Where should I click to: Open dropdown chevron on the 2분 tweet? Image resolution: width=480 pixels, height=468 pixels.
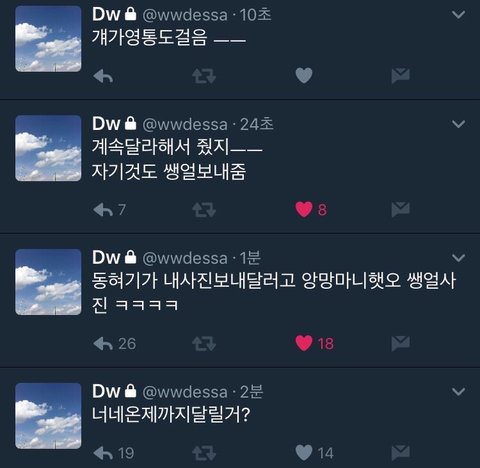(x=459, y=391)
